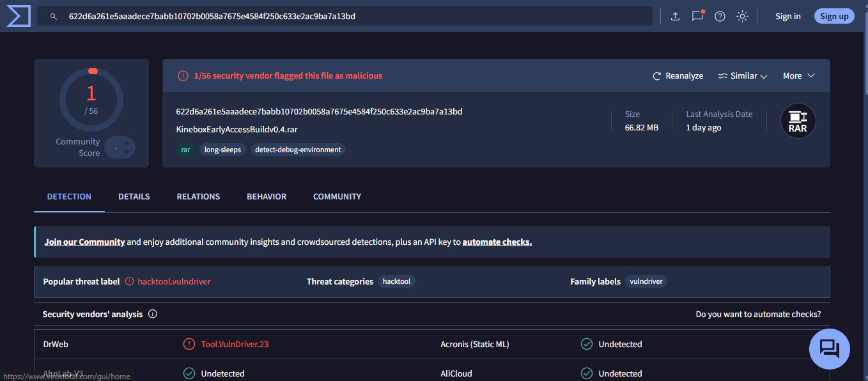Click the long-sleeps tag
The image size is (868, 381).
(x=222, y=150)
